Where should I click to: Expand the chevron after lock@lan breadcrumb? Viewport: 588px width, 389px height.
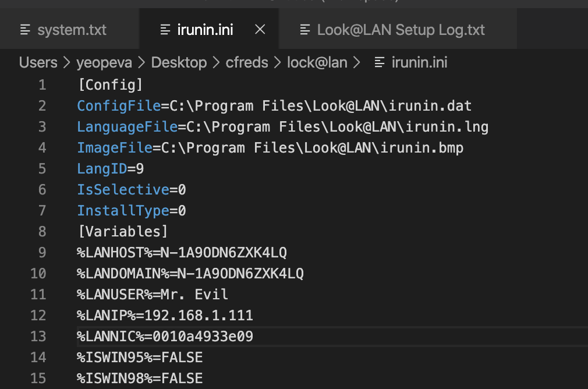point(357,62)
